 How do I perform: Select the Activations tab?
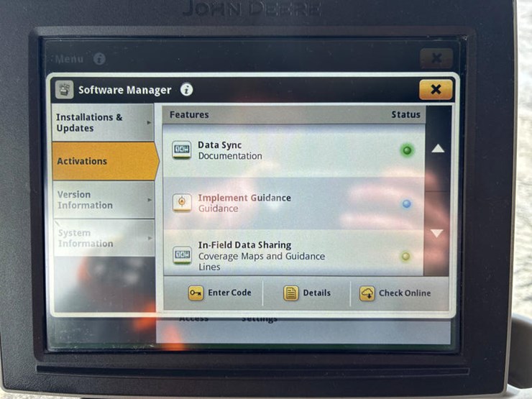coord(105,161)
